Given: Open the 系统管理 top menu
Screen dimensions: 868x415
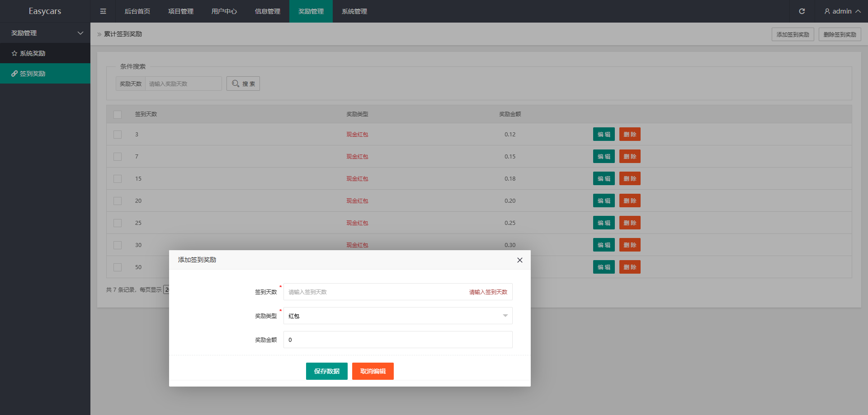Looking at the screenshot, I should point(354,11).
